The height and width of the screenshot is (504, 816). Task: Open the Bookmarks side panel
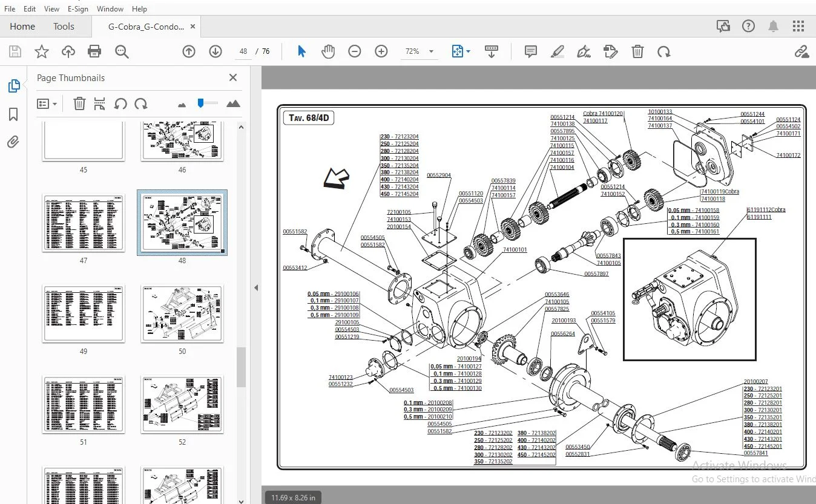coord(13,114)
